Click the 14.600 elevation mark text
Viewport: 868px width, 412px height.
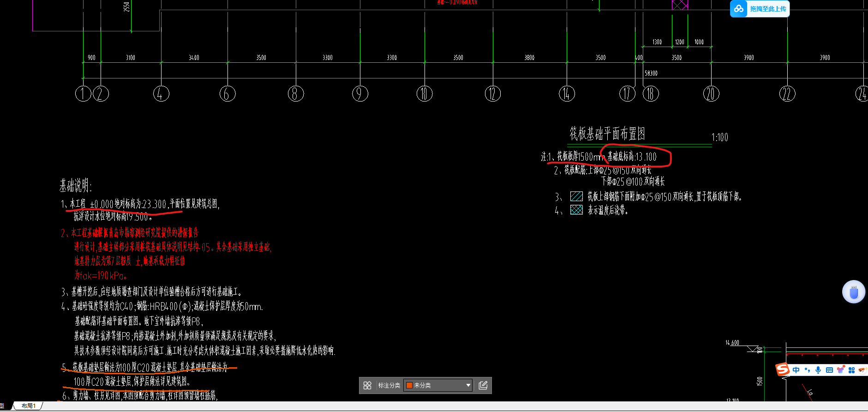click(732, 343)
